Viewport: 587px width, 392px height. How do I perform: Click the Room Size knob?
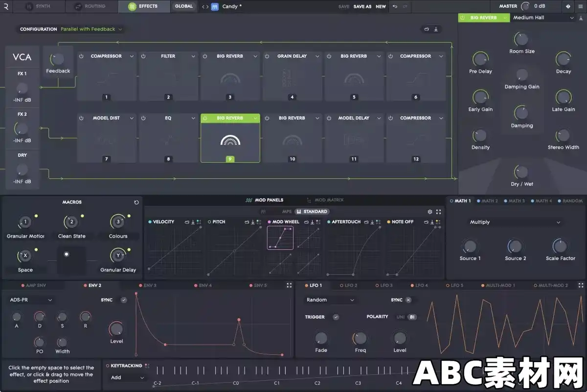pyautogui.click(x=521, y=39)
